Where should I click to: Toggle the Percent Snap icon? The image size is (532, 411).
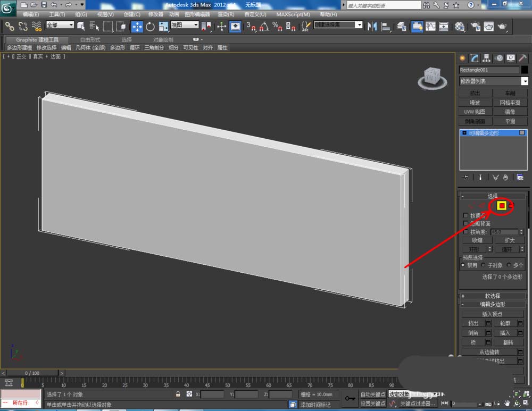tap(277, 26)
